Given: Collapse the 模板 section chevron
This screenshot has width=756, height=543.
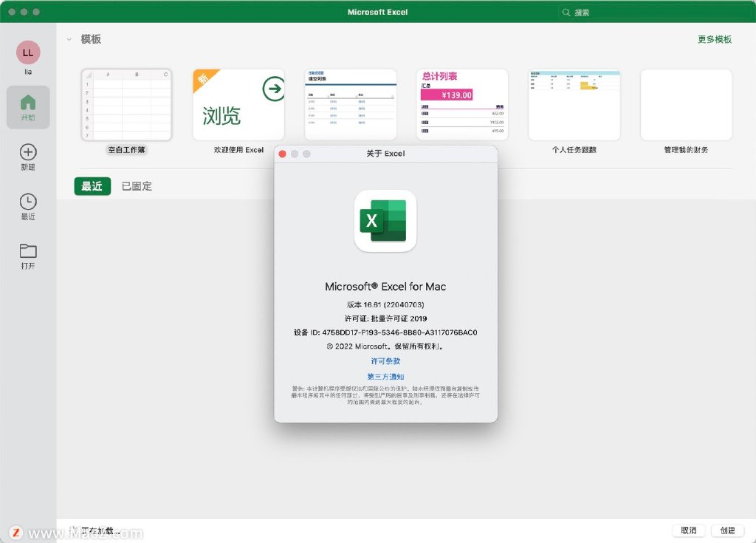Looking at the screenshot, I should [69, 39].
